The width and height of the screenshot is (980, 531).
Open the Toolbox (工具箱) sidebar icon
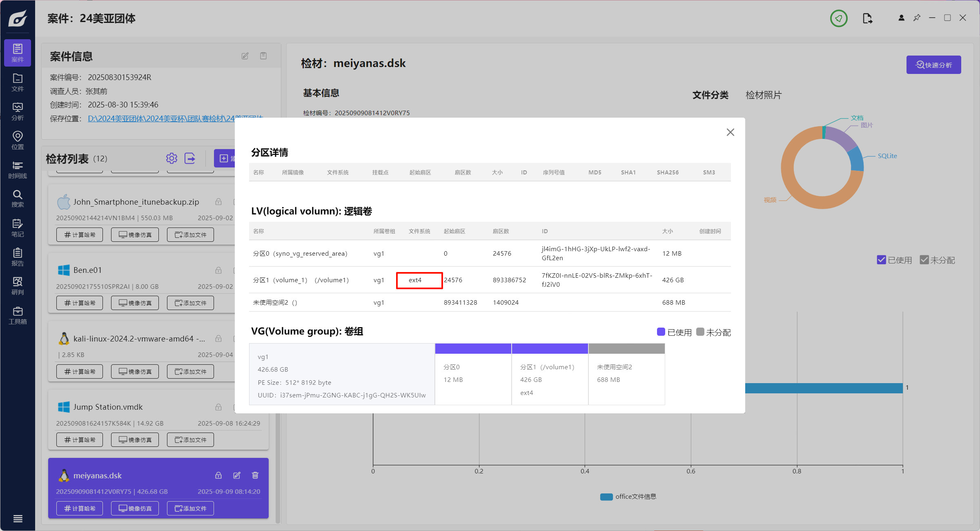pyautogui.click(x=18, y=315)
